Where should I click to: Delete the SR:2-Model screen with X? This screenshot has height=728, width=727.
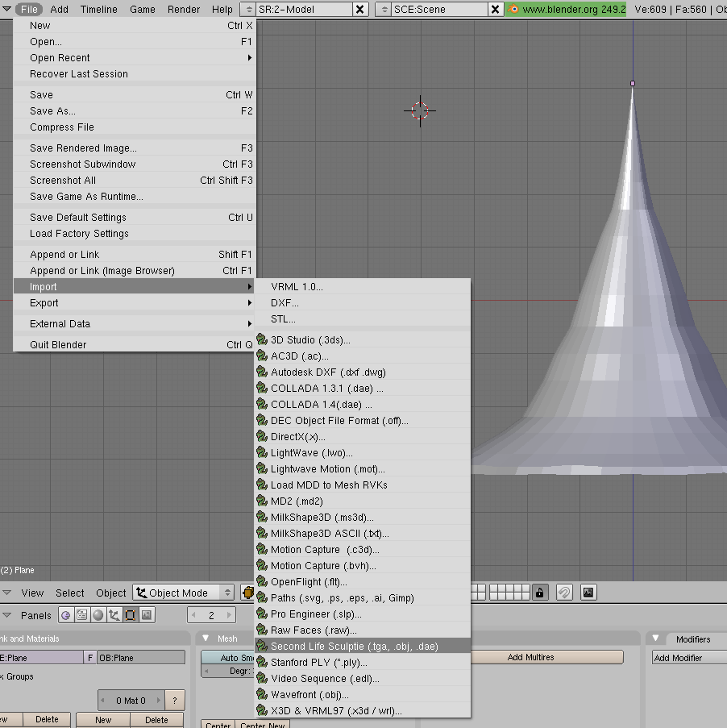pos(359,10)
